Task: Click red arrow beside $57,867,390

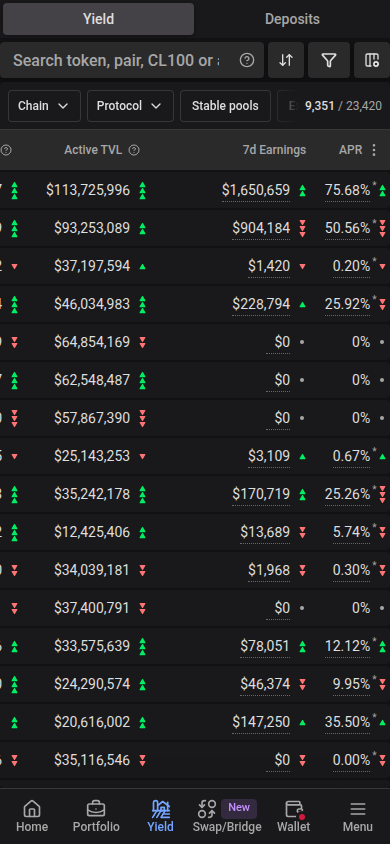Action: point(143,418)
